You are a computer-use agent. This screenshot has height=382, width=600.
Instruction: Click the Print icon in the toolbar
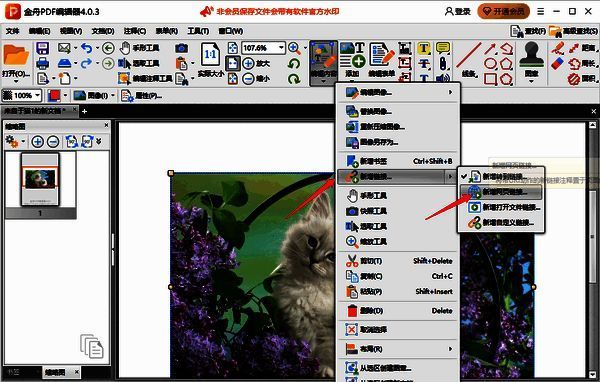click(42, 63)
